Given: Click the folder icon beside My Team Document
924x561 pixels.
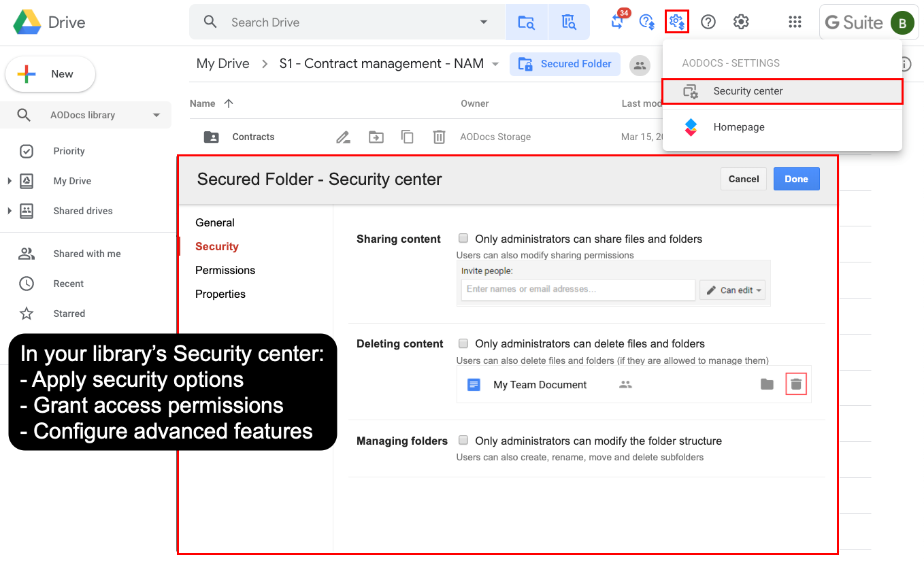Looking at the screenshot, I should tap(767, 384).
